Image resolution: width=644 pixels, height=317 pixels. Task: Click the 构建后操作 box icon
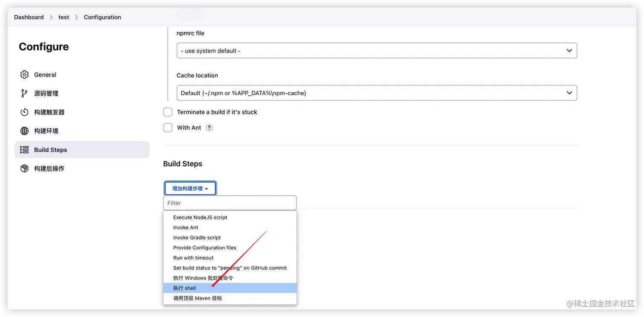pos(24,168)
